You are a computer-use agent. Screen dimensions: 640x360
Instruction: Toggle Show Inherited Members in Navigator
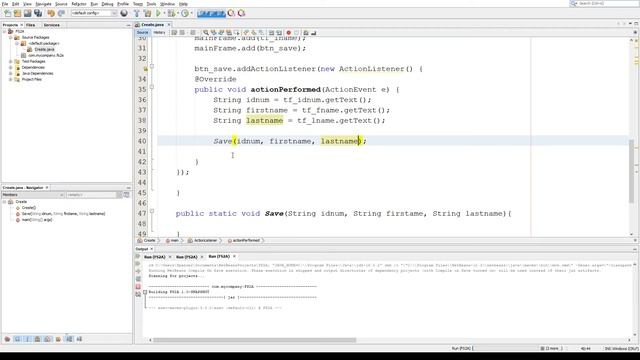point(7,339)
